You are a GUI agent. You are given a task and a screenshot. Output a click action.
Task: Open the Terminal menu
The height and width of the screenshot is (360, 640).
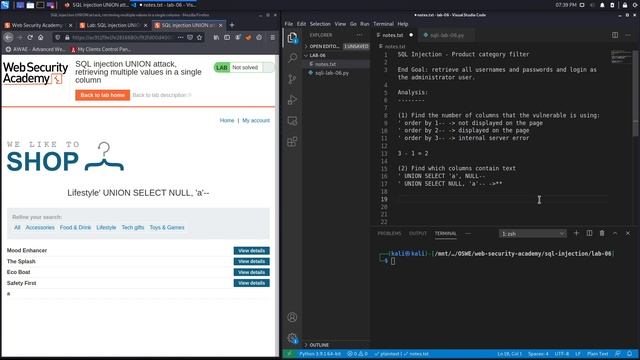coord(383,24)
